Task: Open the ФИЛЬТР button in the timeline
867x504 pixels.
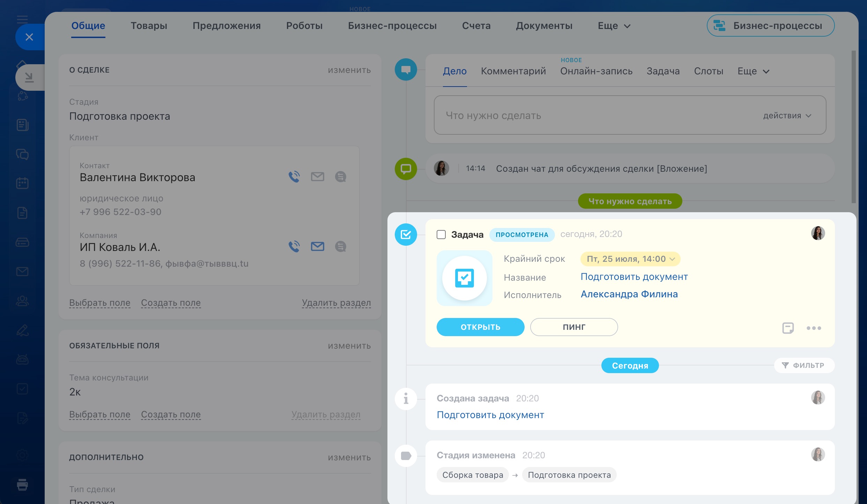Action: coord(804,365)
